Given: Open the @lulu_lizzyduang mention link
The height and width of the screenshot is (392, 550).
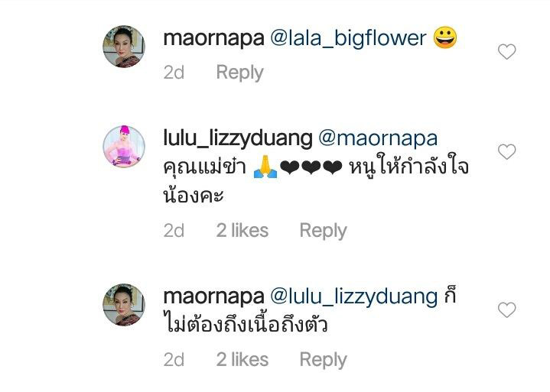Looking at the screenshot, I should point(354,296).
